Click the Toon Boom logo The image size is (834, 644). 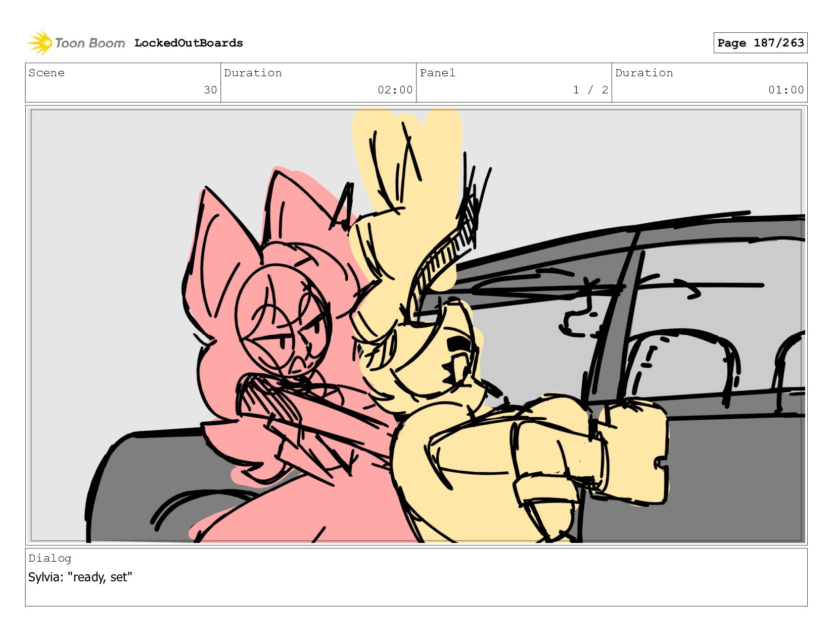coord(76,43)
